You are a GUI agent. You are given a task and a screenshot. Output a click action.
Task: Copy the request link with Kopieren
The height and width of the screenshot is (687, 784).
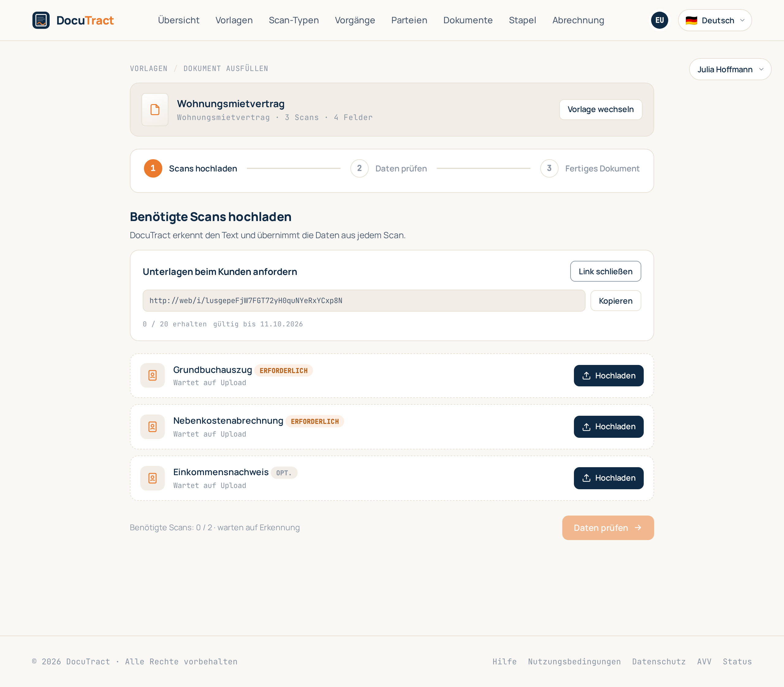coord(615,301)
